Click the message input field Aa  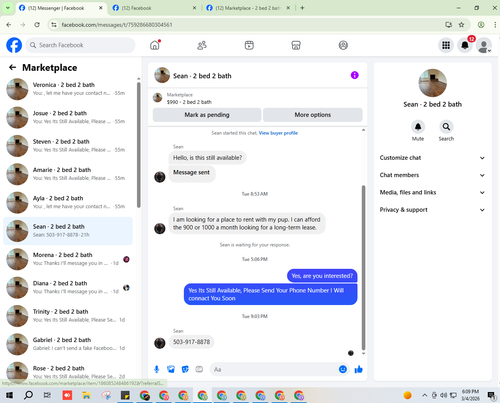(274, 369)
